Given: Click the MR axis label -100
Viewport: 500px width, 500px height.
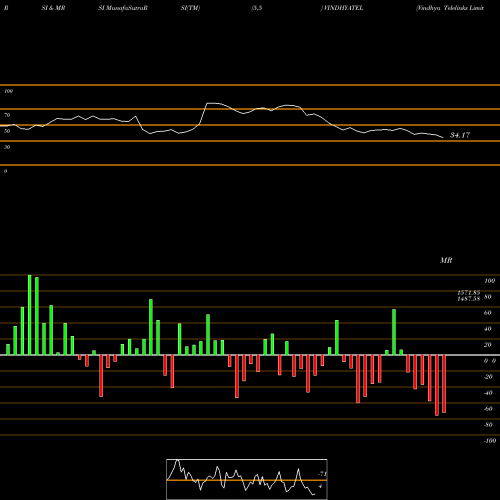Looking at the screenshot, I should click(x=490, y=441).
